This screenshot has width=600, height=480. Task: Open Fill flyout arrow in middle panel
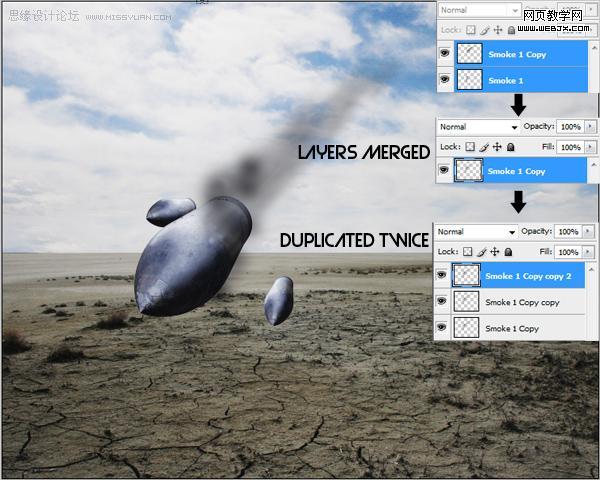(x=590, y=147)
